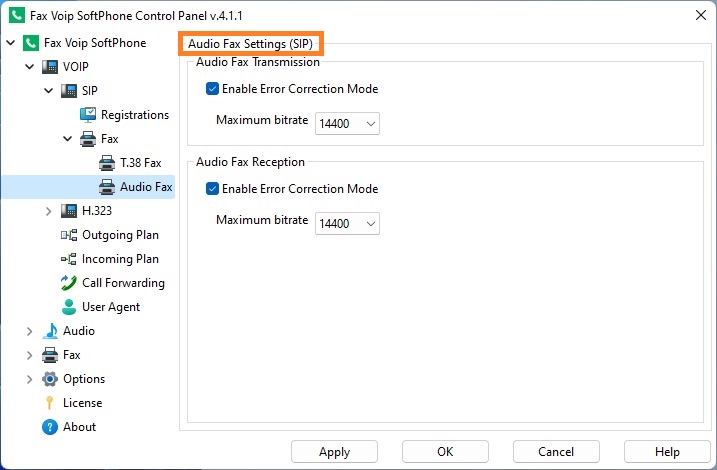Click the Options gear icon
This screenshot has width=717, height=470.
(49, 379)
